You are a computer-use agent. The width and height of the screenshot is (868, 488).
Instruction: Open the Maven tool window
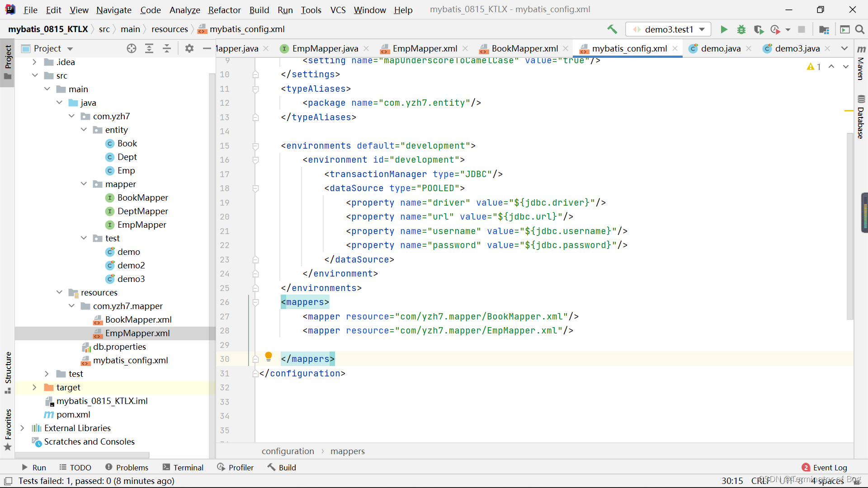click(861, 62)
